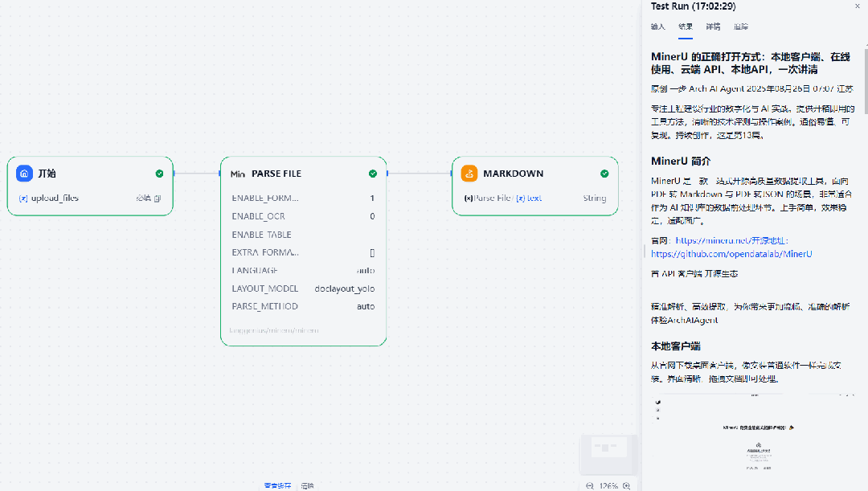Click the ENABLE_TABLE parameter row
This screenshot has width=868, height=491.
(303, 235)
